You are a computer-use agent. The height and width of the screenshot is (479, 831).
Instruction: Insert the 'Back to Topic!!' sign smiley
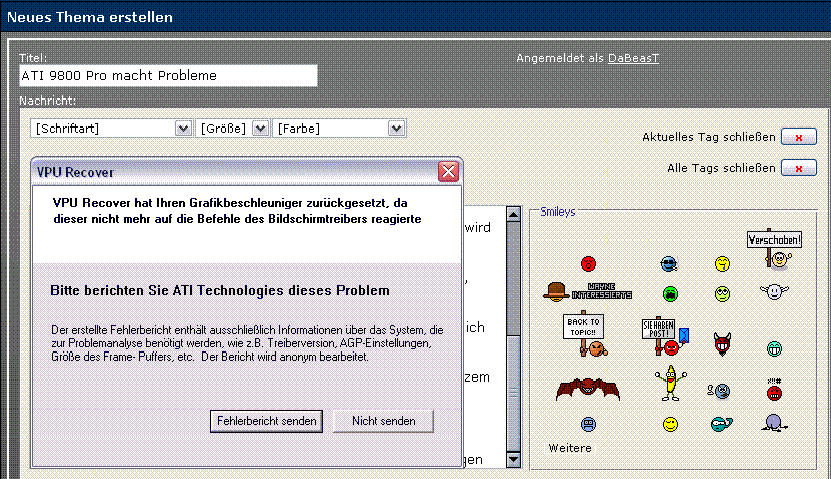pyautogui.click(x=585, y=334)
